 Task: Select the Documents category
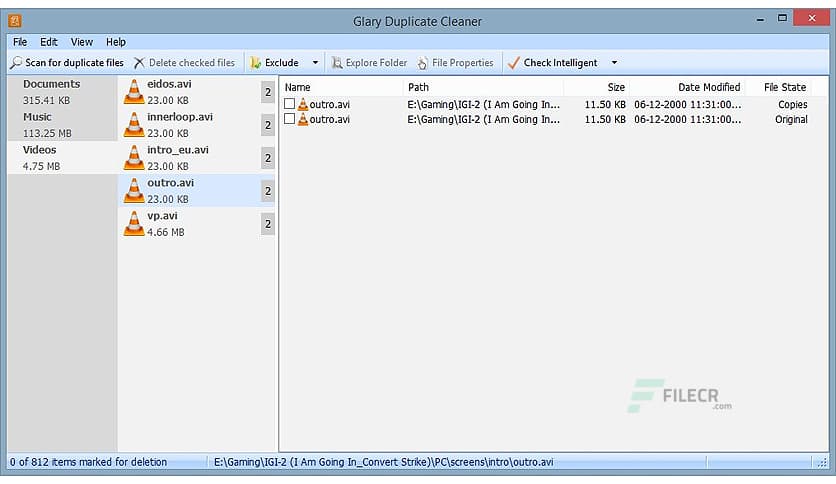point(62,92)
